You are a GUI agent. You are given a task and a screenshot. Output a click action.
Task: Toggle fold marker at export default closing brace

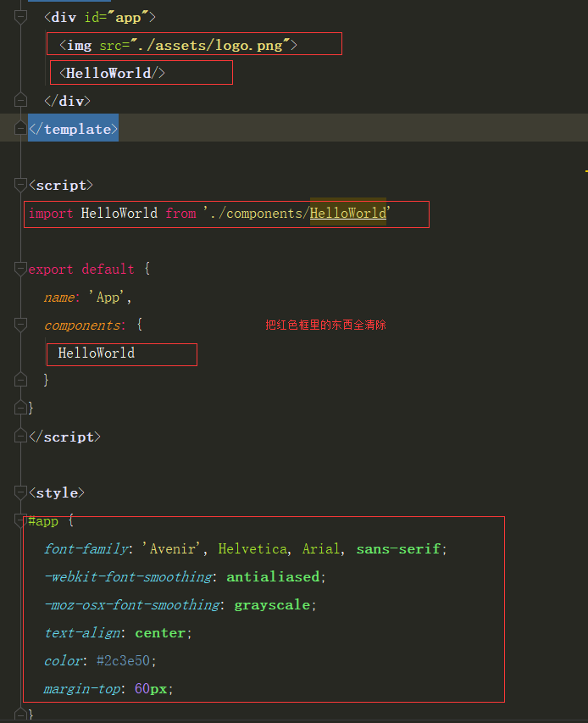tap(20, 408)
